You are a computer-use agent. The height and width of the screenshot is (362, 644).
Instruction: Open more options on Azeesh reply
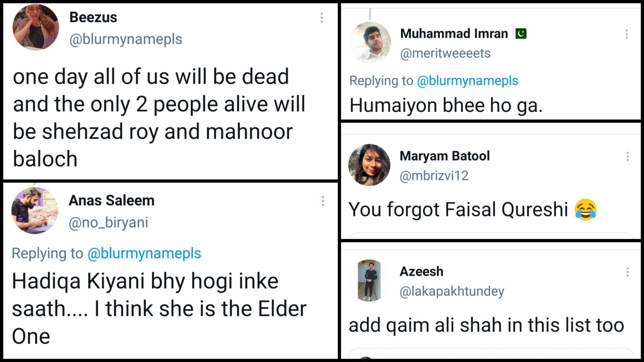pyautogui.click(x=628, y=272)
